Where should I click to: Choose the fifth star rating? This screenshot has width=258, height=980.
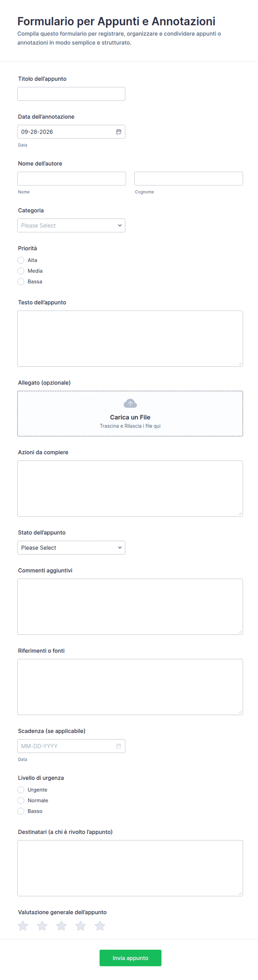[100, 926]
